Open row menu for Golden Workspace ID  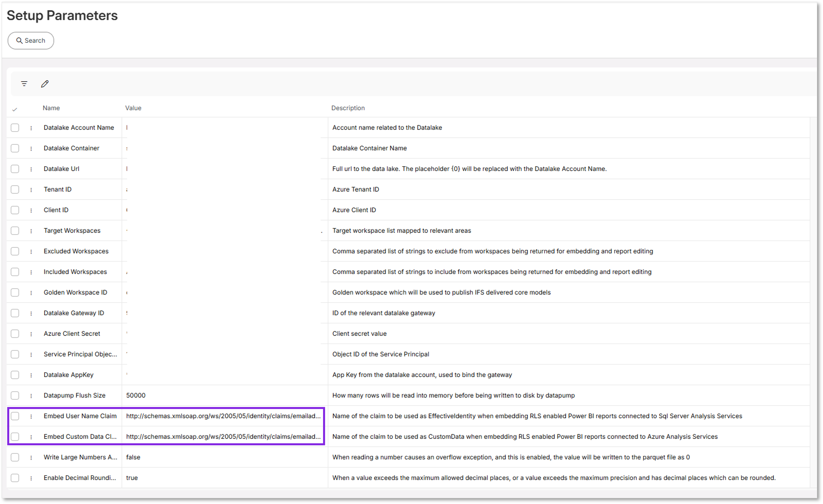pos(31,293)
